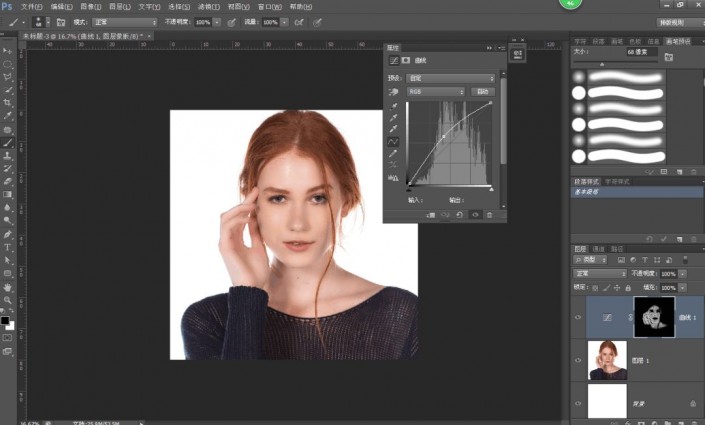Open the layer blend mode dropdown 正常

coord(598,272)
